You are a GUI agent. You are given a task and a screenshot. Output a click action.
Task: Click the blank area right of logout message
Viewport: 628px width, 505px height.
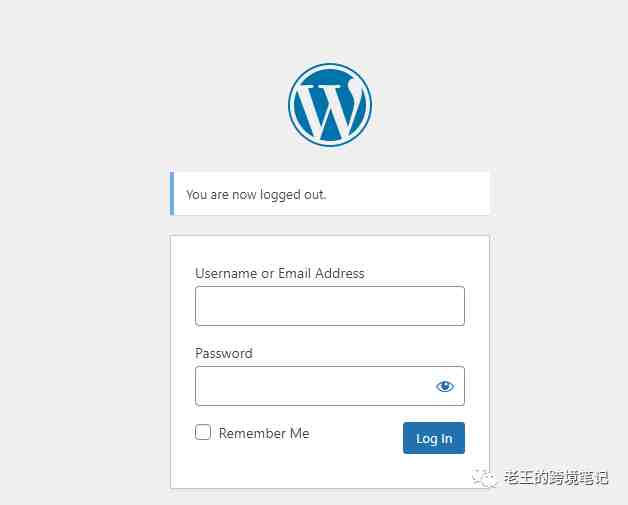pyautogui.click(x=407, y=194)
